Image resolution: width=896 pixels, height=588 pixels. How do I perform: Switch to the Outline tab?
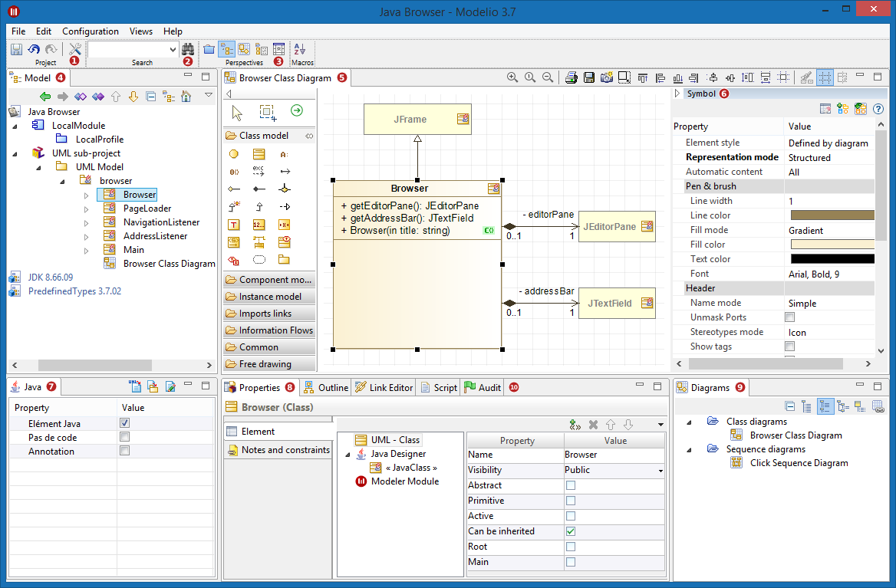pos(325,387)
